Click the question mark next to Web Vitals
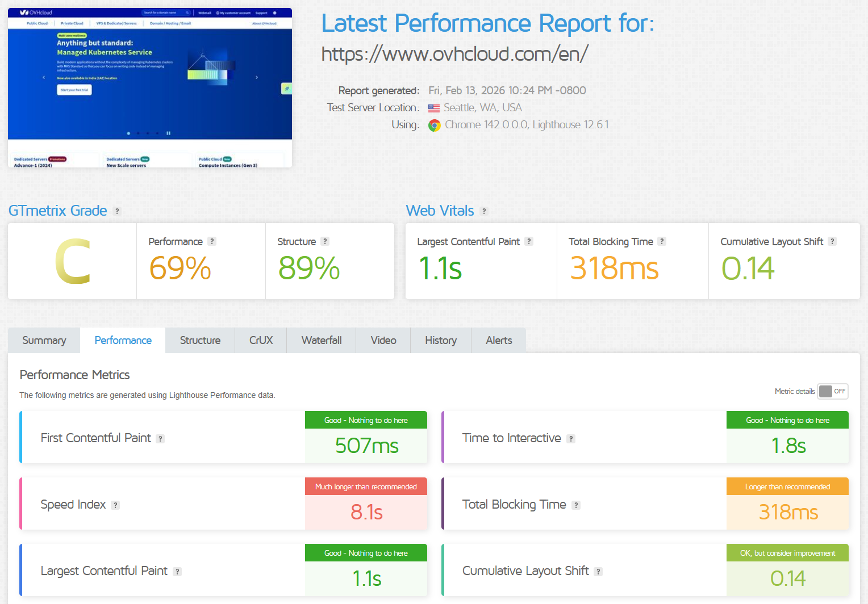 (485, 211)
